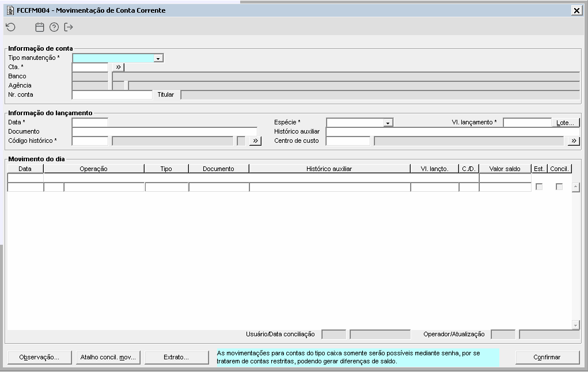The width and height of the screenshot is (588, 372).
Task: Click the Vl. lançto. column header
Action: [x=435, y=169]
